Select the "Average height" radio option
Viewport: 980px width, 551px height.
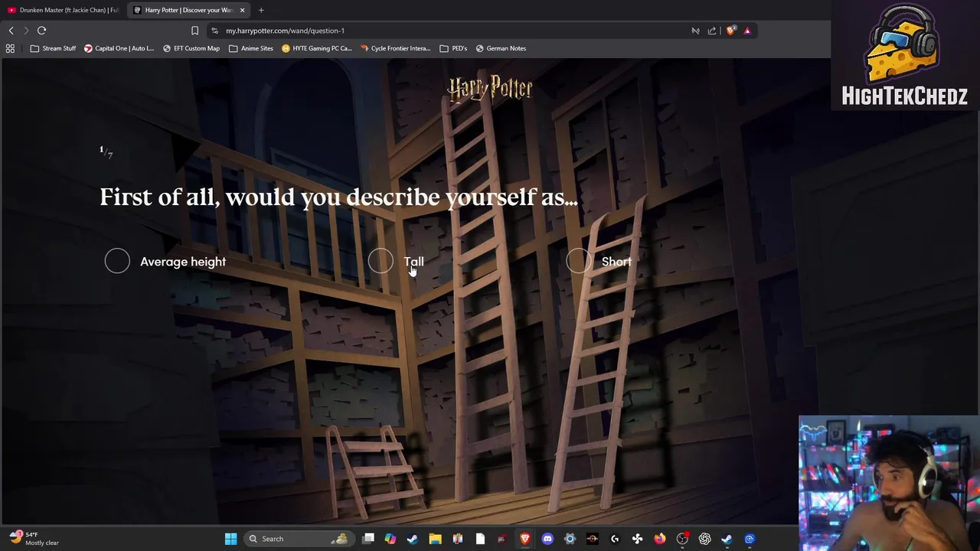[x=117, y=262]
